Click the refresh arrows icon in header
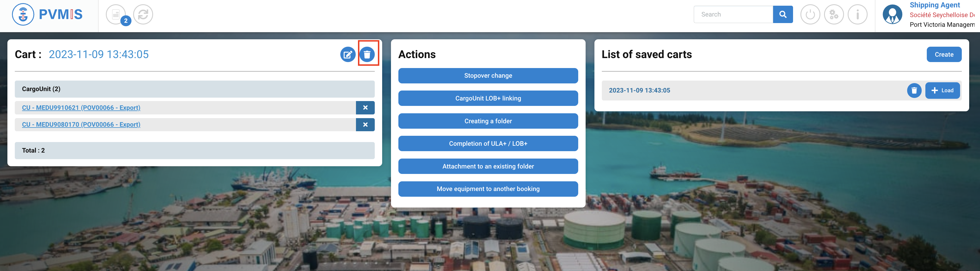Screen dimensions: 980x271 click(143, 15)
